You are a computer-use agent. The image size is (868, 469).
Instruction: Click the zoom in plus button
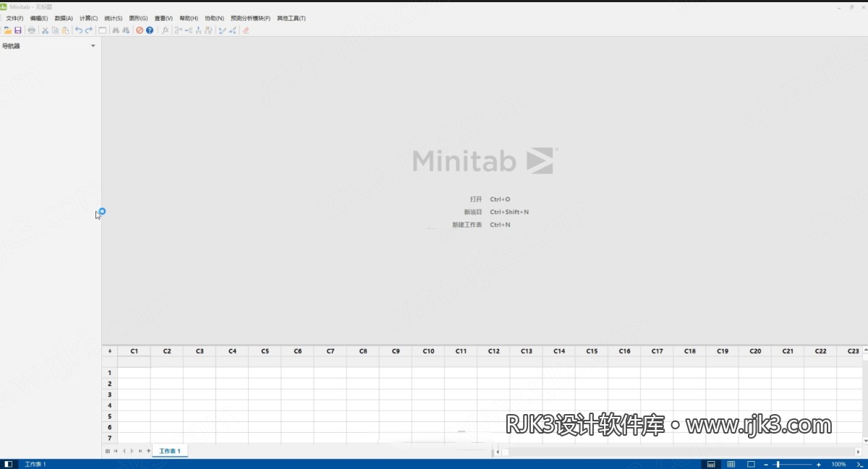click(x=819, y=464)
